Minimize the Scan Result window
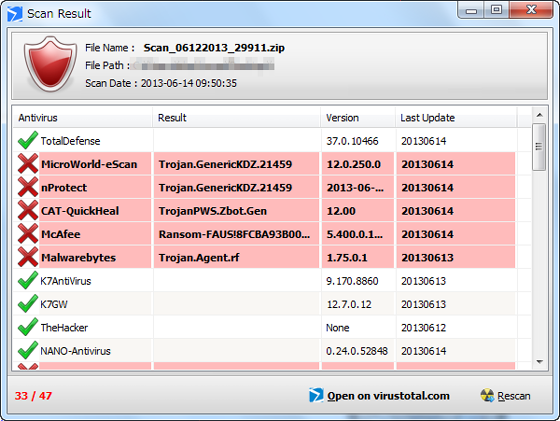Viewport: 560px width, 421px height. (471, 11)
